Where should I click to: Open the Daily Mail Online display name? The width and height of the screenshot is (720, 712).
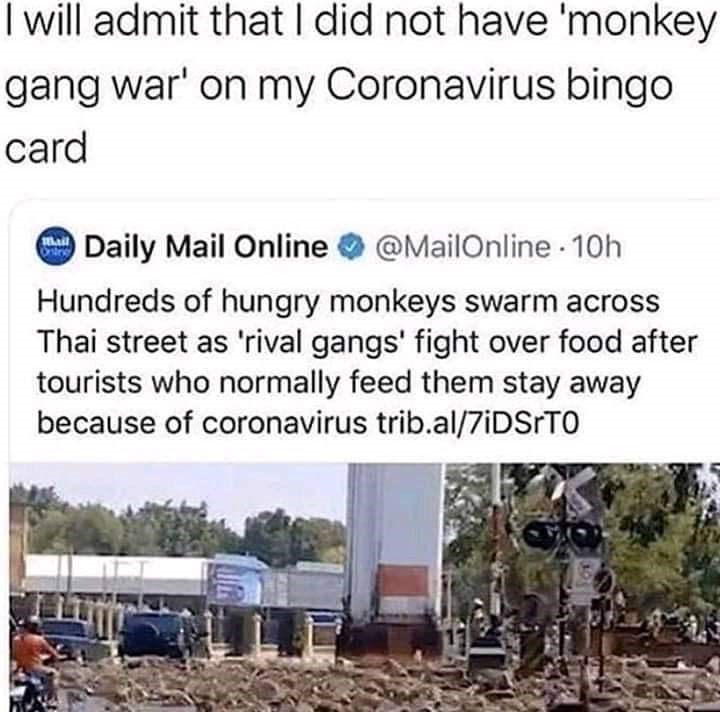coord(207,248)
